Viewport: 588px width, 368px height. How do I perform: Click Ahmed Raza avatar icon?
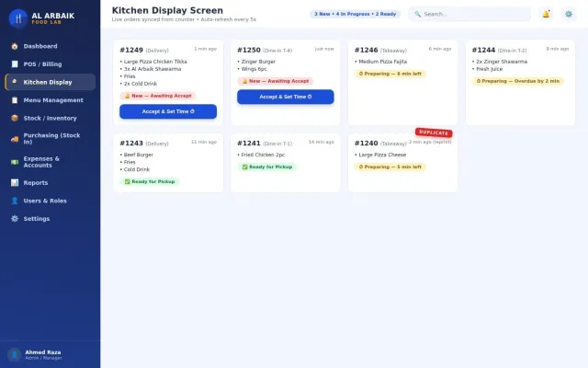pos(15,354)
